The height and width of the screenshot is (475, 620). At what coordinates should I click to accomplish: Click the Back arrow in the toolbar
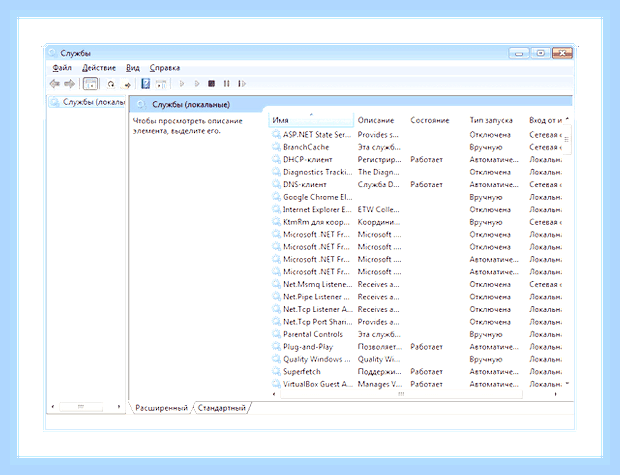click(55, 83)
